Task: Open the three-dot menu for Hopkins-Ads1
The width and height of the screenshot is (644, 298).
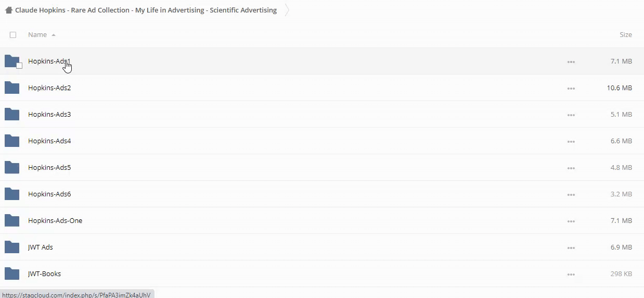Action: tap(571, 61)
